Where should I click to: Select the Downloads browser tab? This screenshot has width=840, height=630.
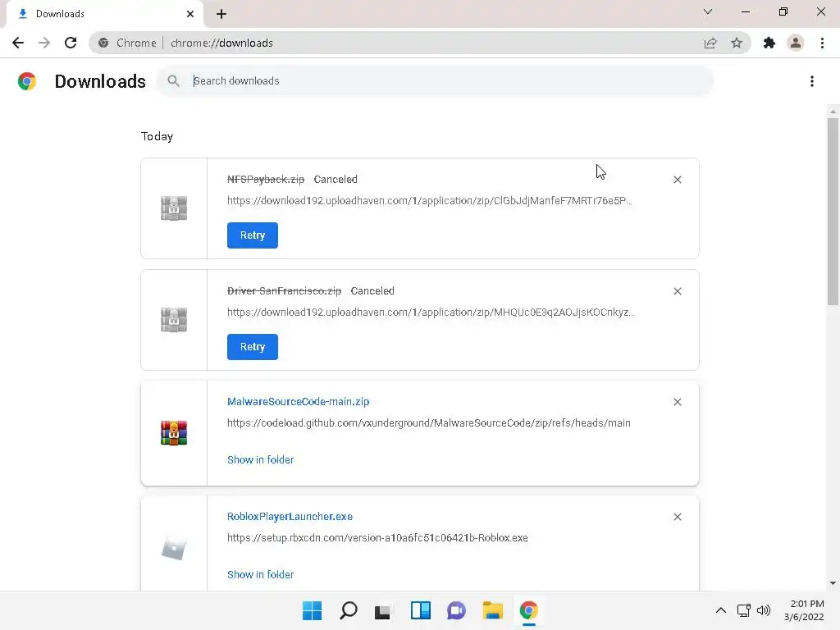tap(105, 14)
